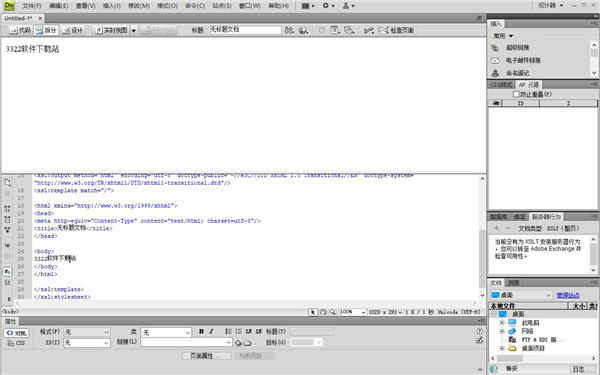
Task: Toggle Bold in Properties panel
Action: click(x=201, y=332)
